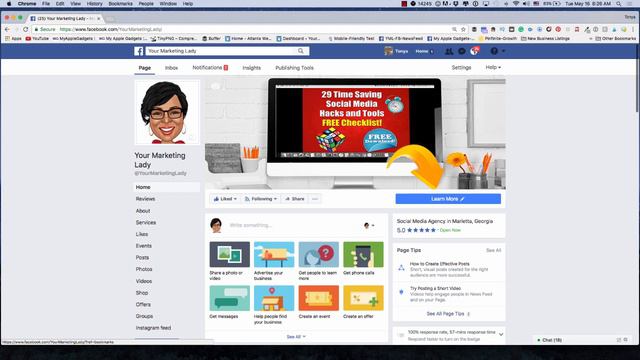This screenshot has width=640, height=360.
Task: Open the Messenger messages icon
Action: tap(462, 51)
